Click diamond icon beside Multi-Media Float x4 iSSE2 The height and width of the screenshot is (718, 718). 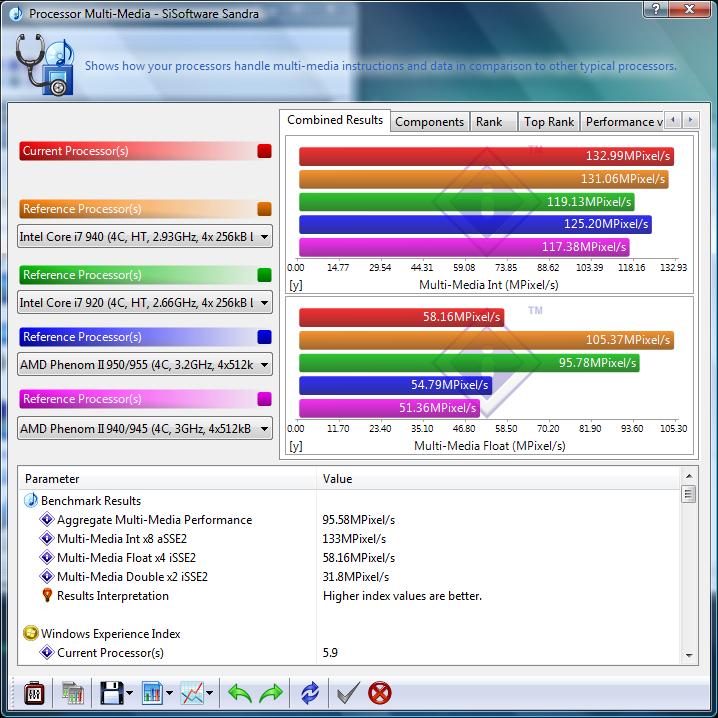click(x=47, y=557)
